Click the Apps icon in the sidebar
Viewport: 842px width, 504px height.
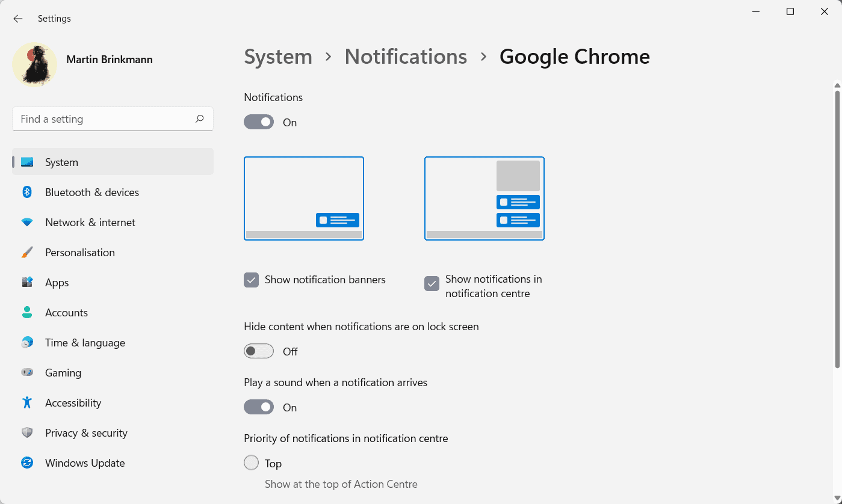tap(27, 282)
